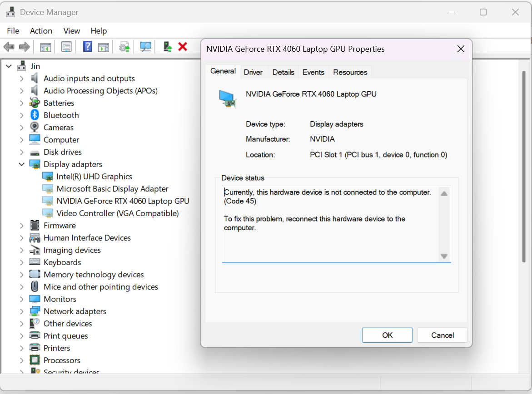Expand Audio Processing Objects (APOs)
532x394 pixels.
click(x=22, y=91)
